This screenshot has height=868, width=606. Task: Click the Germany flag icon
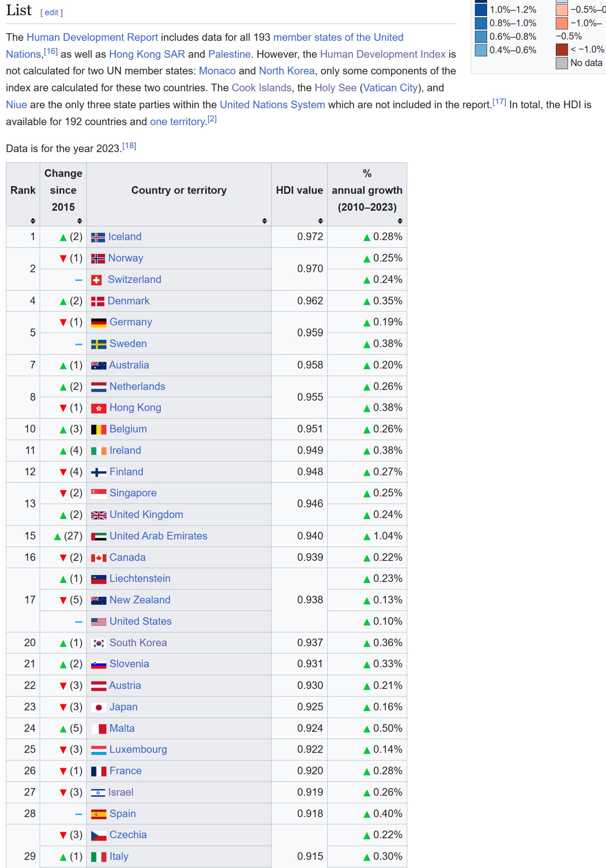click(99, 322)
